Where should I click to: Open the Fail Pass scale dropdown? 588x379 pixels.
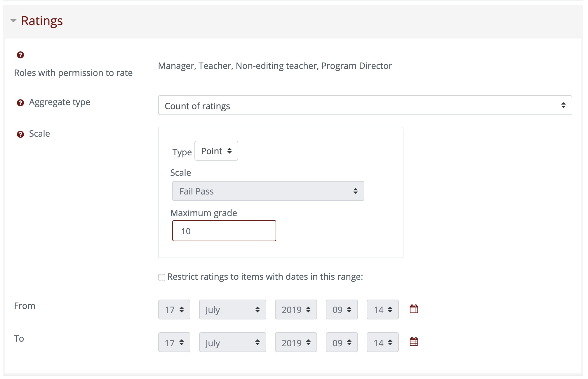[x=268, y=191]
